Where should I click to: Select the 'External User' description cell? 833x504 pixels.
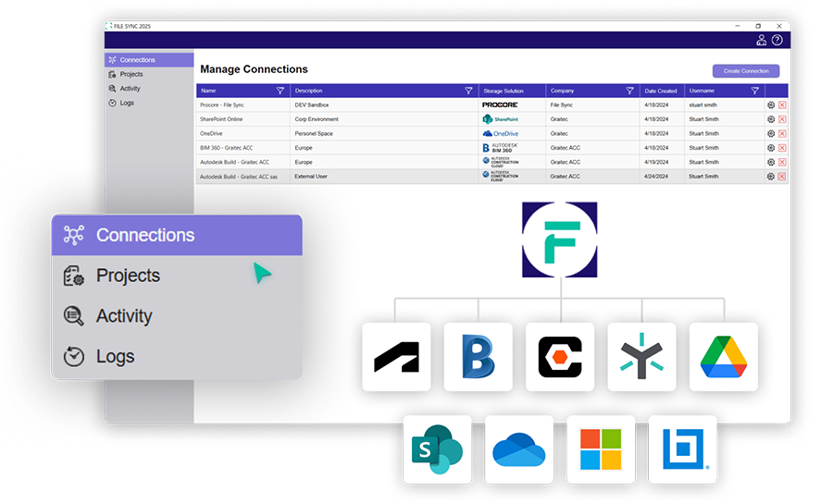tap(384, 176)
